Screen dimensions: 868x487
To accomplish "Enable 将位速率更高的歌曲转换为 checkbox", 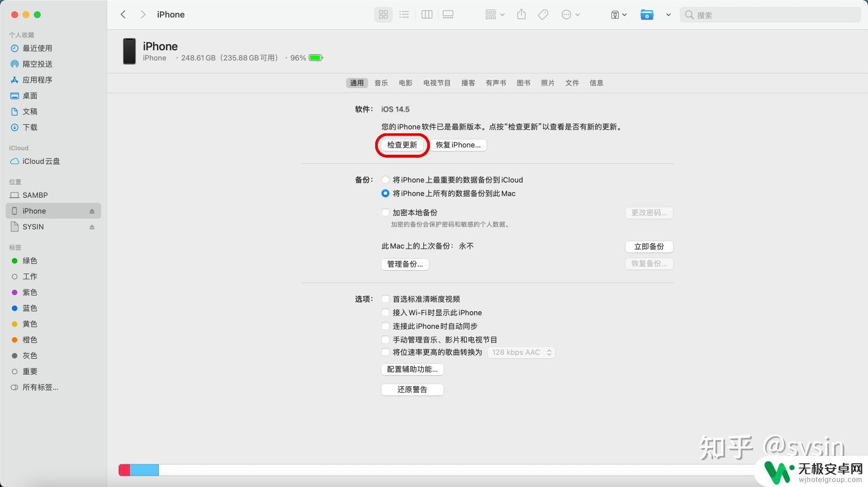I will pyautogui.click(x=385, y=352).
